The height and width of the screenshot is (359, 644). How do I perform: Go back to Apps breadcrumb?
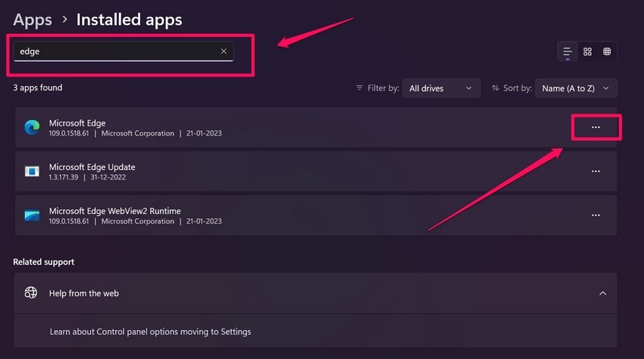(32, 19)
